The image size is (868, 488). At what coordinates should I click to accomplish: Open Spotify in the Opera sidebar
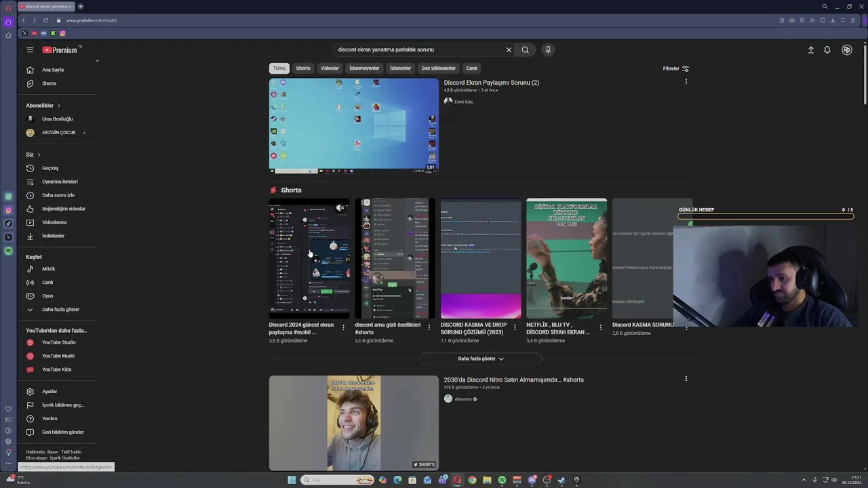[x=8, y=251]
